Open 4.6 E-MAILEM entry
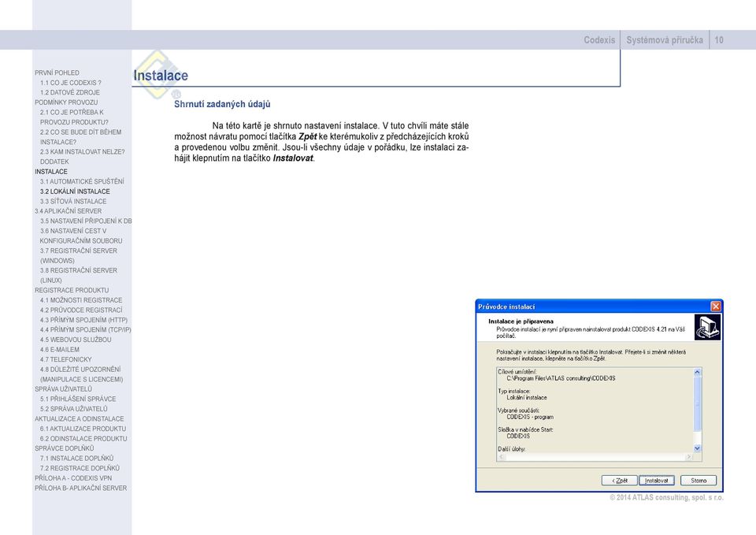 pos(60,349)
